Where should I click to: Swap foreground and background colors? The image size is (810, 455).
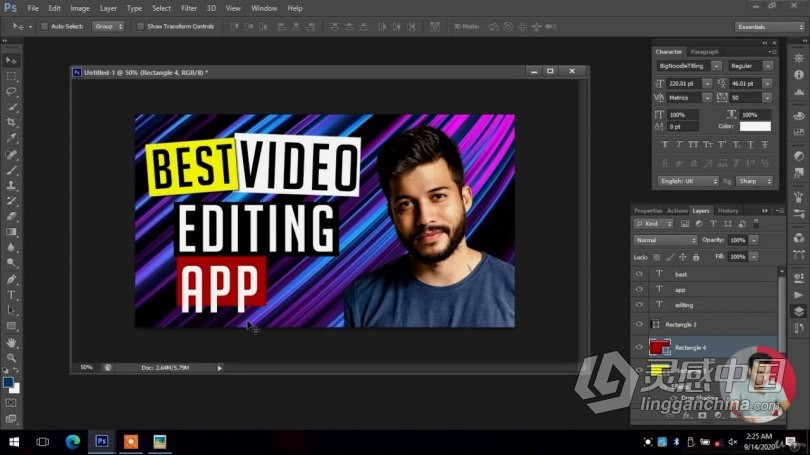pyautogui.click(x=16, y=370)
